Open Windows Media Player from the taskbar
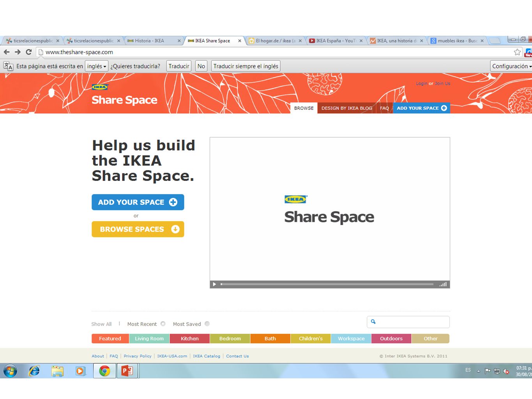Viewport: 532px width, 399px height. tap(81, 371)
